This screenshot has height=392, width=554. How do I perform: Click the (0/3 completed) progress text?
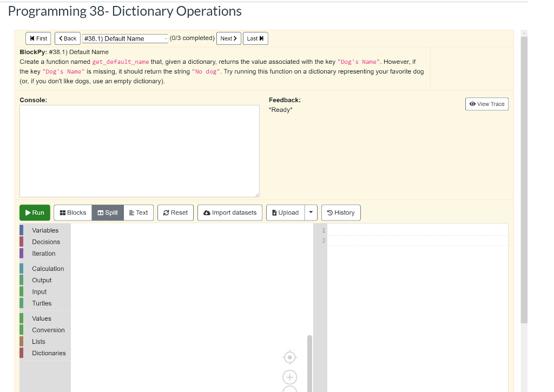pyautogui.click(x=192, y=38)
